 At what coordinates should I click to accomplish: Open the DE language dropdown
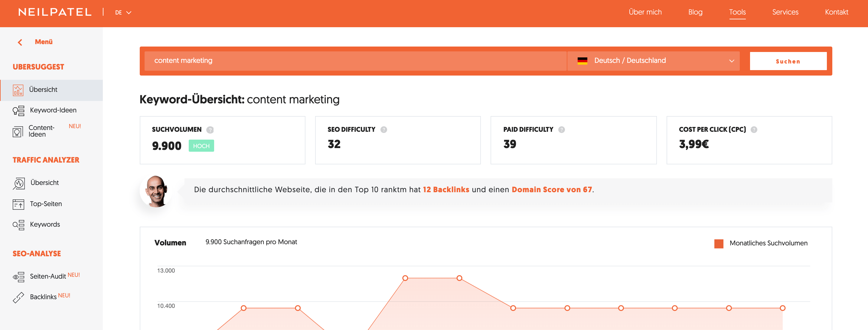click(x=123, y=12)
